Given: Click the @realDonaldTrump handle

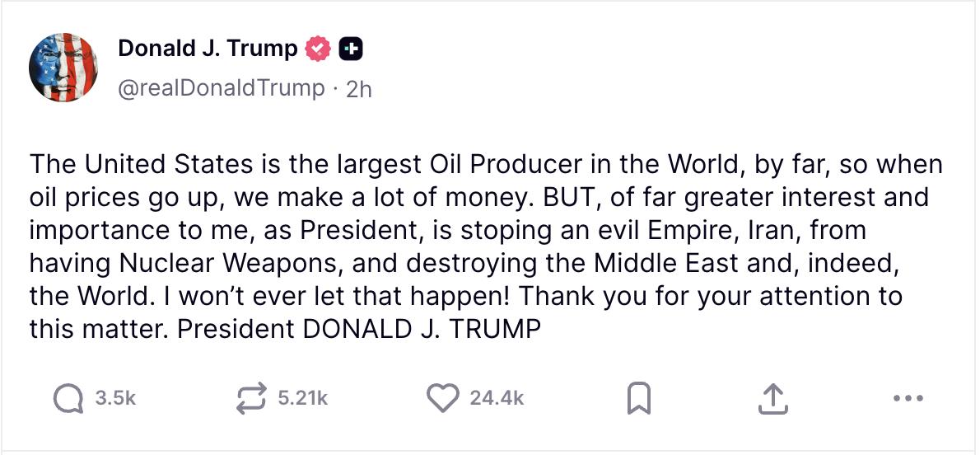Looking at the screenshot, I should point(222,88).
